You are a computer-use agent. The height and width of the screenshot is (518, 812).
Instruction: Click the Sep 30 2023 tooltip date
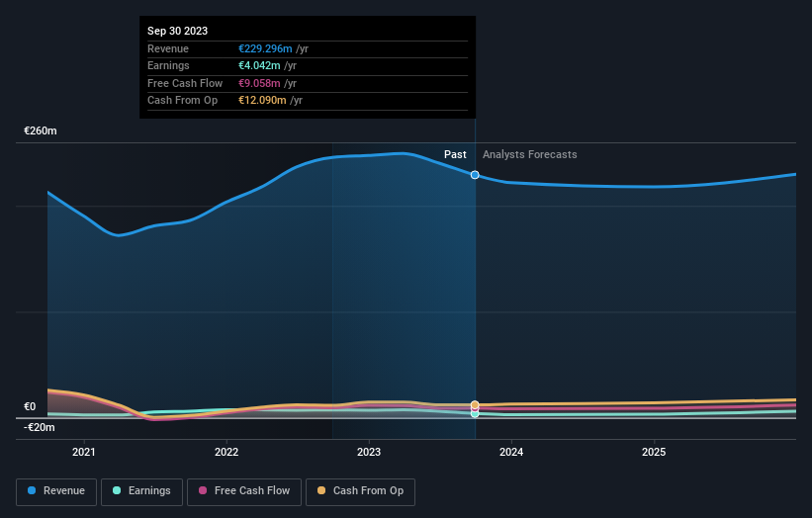click(178, 31)
